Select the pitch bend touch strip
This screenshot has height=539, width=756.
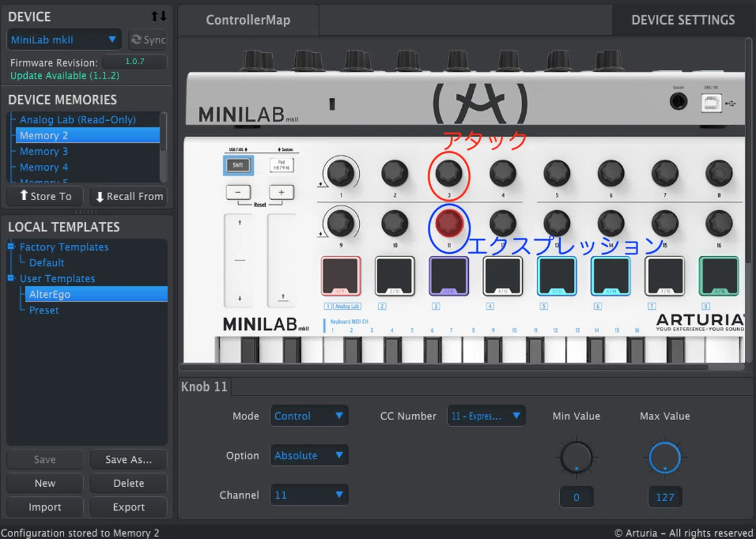239,260
